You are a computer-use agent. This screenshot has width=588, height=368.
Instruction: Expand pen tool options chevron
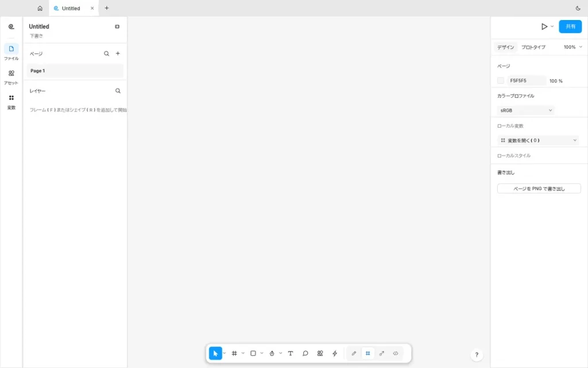coord(280,354)
